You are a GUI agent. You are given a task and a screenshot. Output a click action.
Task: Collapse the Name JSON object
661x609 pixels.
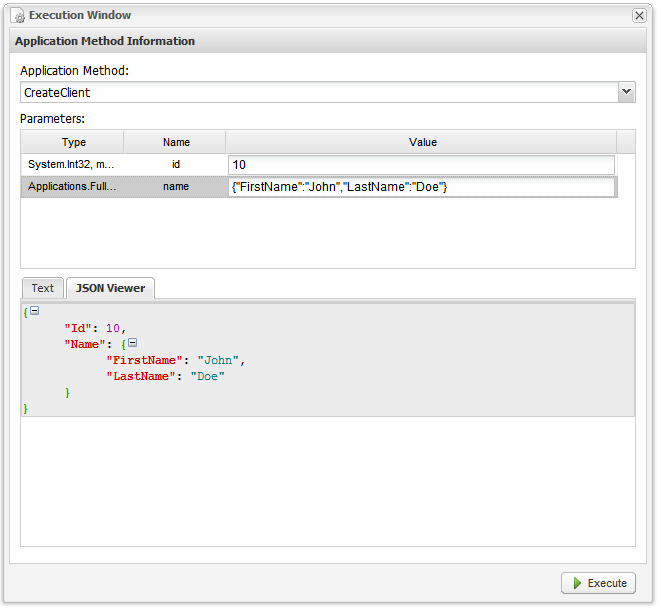coord(133,344)
